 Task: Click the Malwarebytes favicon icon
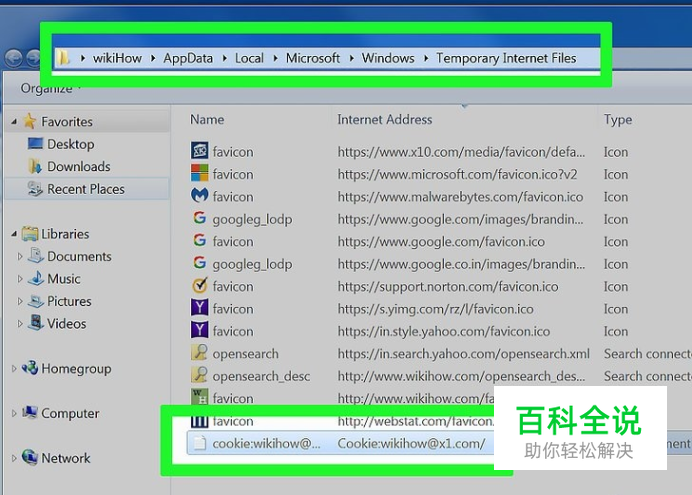click(x=199, y=195)
